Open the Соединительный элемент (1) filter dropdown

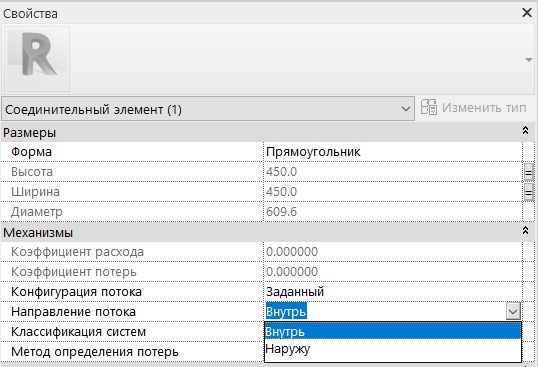208,109
